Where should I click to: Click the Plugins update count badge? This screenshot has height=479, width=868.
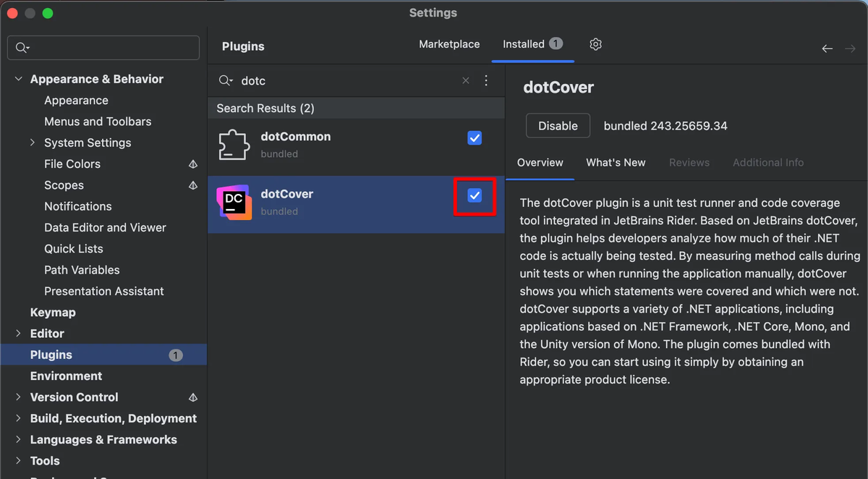click(176, 355)
